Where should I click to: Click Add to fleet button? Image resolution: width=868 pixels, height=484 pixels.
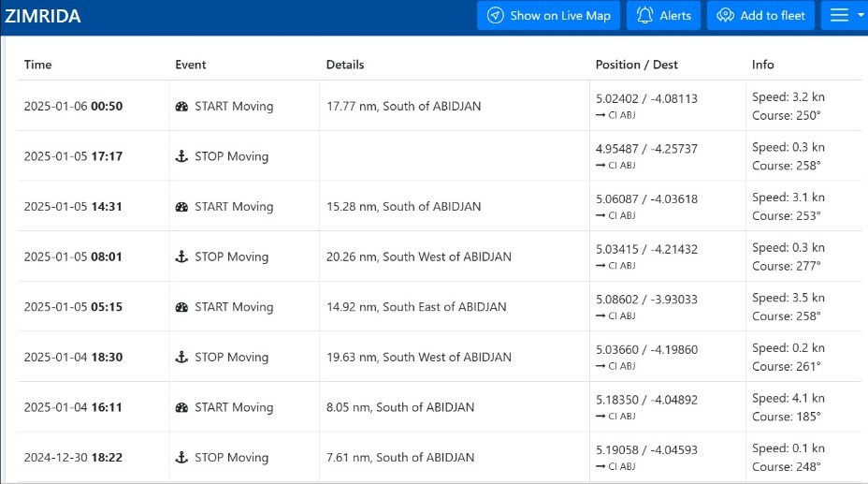click(x=760, y=16)
